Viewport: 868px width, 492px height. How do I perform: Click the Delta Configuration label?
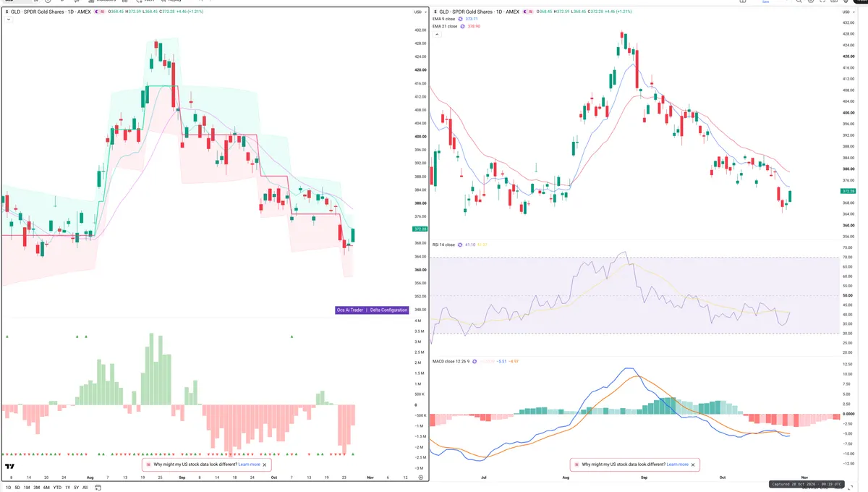[388, 310]
